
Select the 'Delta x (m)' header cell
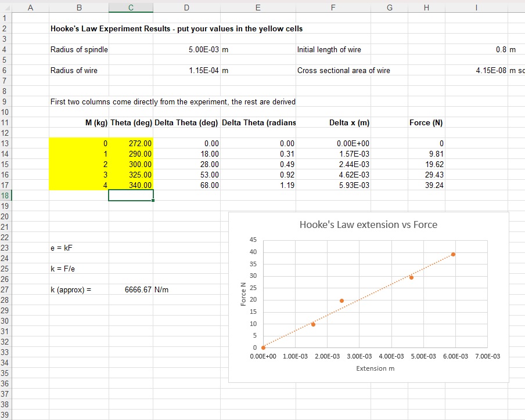(333, 123)
